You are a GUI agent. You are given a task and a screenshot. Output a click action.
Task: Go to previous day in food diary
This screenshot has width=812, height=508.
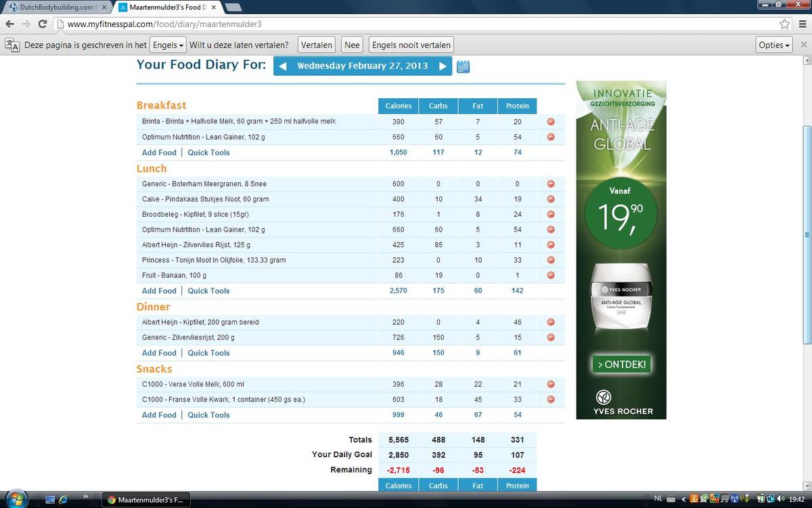(283, 66)
